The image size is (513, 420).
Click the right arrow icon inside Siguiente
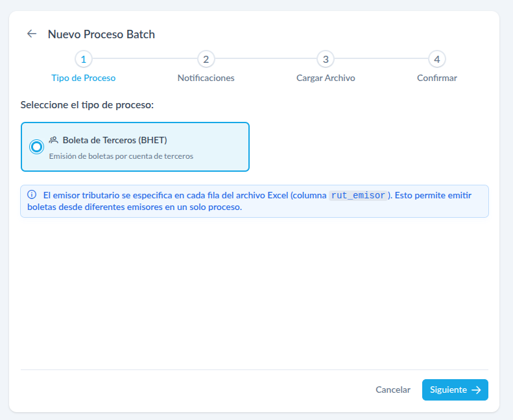click(x=476, y=390)
